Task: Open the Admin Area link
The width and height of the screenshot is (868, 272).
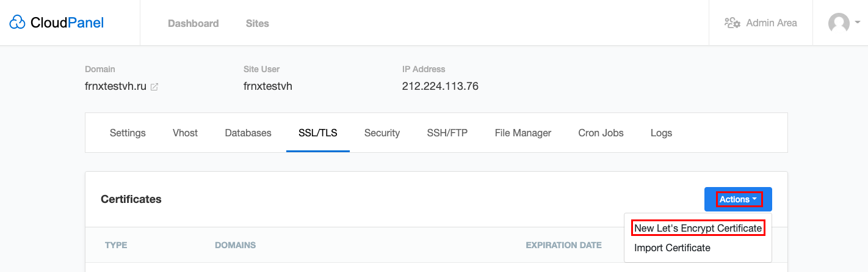Action: pos(772,23)
